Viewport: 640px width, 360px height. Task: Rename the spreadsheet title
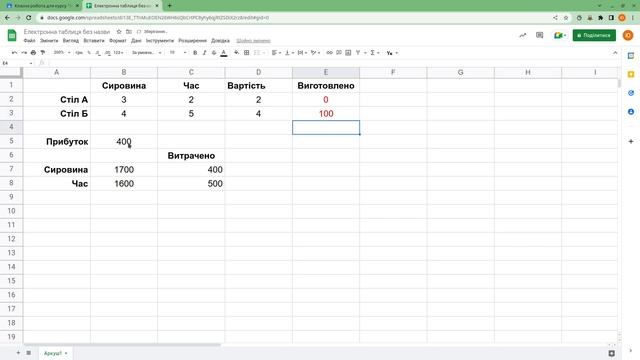tap(67, 31)
